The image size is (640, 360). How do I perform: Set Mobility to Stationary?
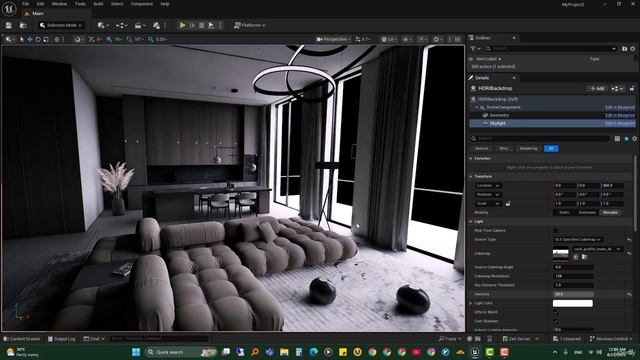pos(587,212)
